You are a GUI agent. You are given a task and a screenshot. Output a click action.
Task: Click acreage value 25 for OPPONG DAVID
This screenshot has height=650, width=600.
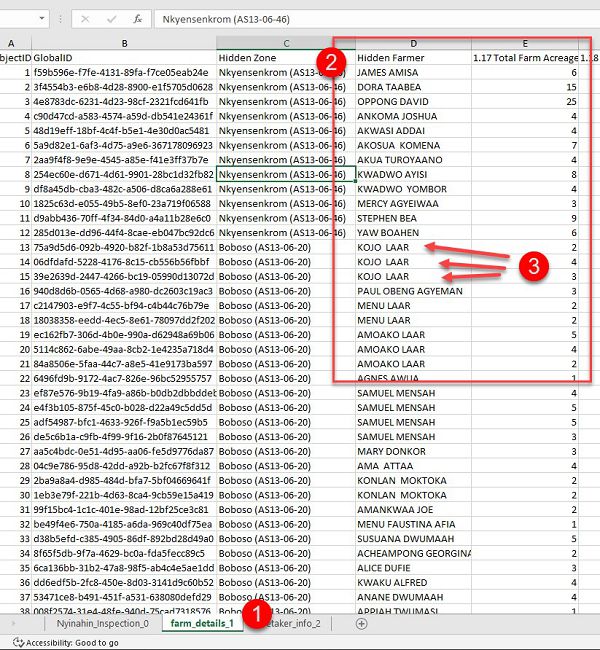[525, 102]
